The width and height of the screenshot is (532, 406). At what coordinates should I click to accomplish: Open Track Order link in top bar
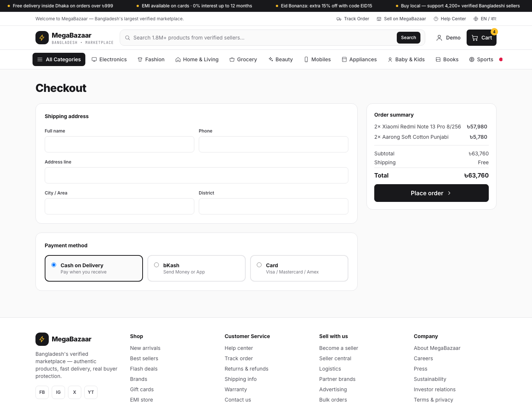(353, 19)
